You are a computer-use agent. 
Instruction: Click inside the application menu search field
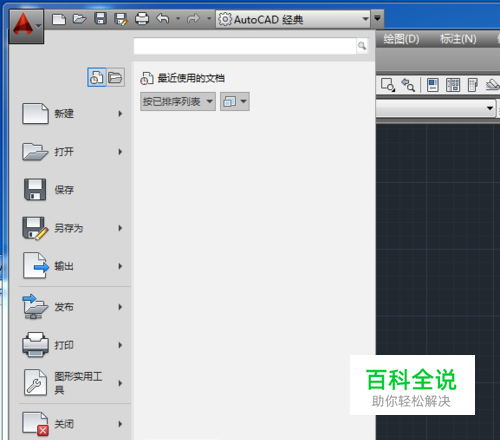coord(245,46)
